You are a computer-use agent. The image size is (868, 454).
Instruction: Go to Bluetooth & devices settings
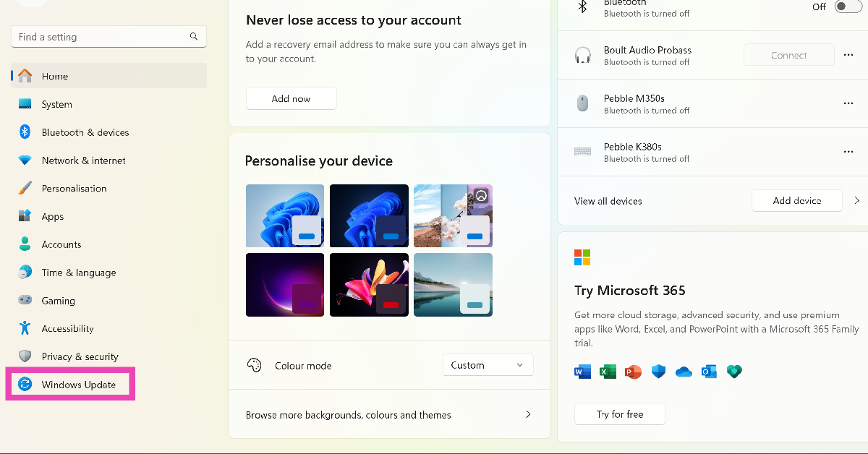(x=109, y=132)
